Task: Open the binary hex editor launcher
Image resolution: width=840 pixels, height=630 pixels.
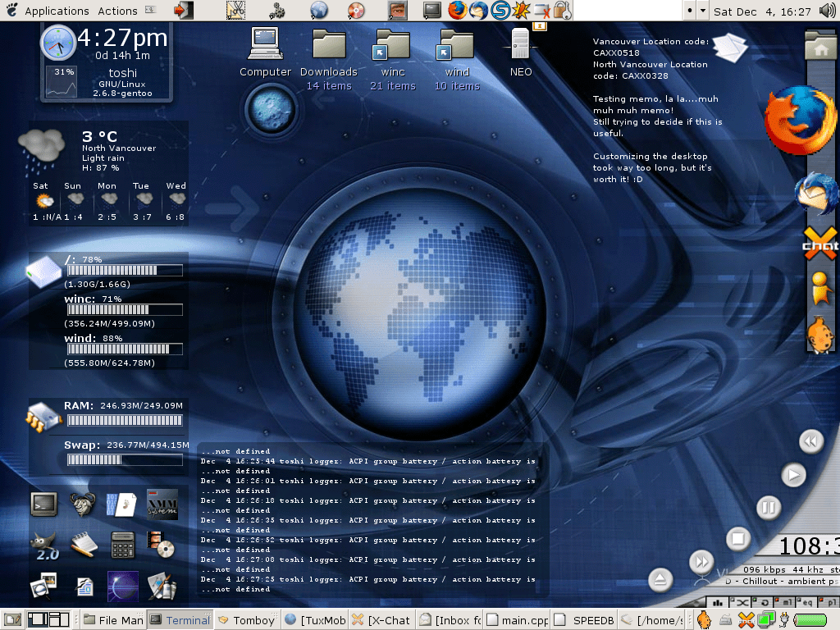Action: point(122,504)
